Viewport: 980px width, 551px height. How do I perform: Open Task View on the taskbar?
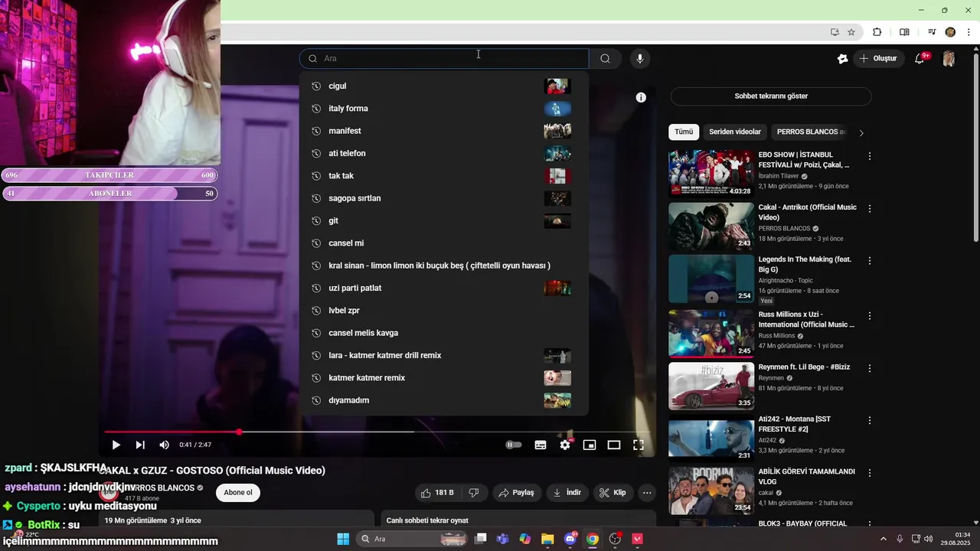480,539
